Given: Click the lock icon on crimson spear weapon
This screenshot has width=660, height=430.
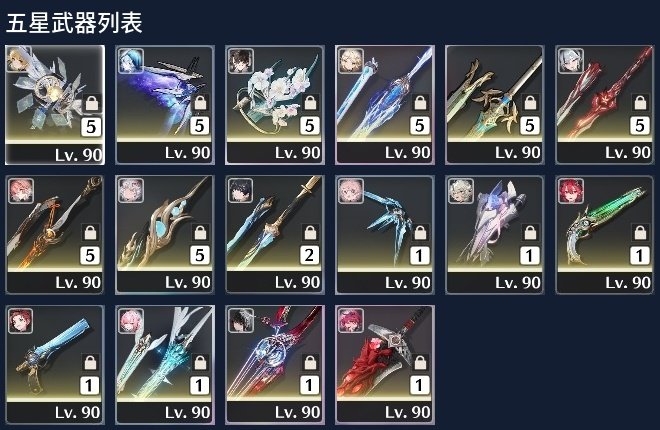Looking at the screenshot, I should coord(640,103).
